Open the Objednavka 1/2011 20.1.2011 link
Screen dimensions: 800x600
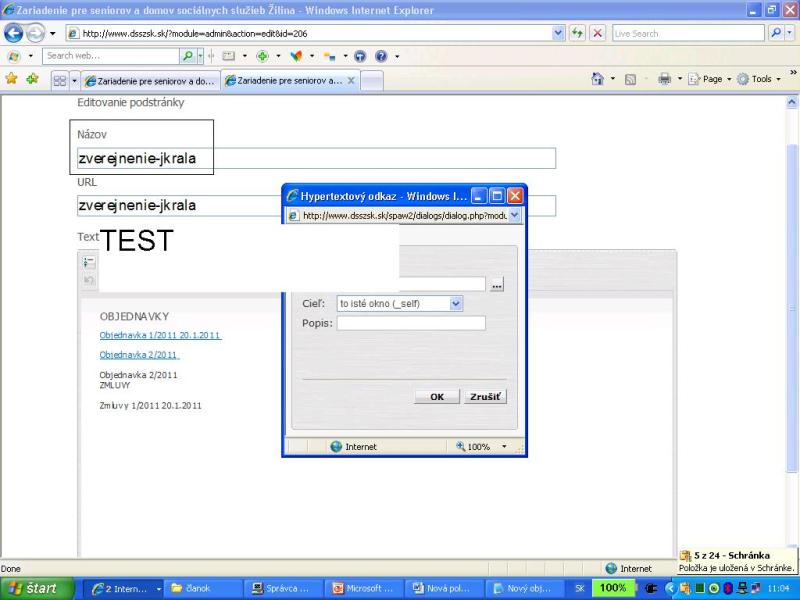[x=160, y=335]
